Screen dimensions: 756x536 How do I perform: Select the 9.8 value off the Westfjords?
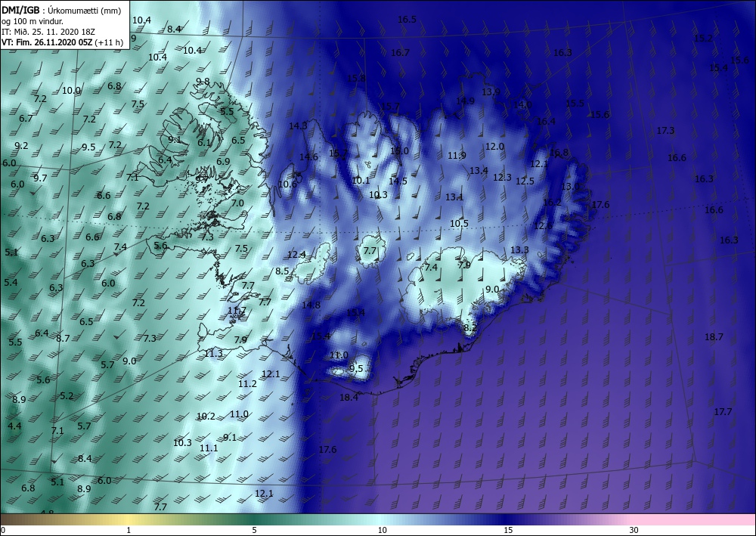tap(203, 82)
